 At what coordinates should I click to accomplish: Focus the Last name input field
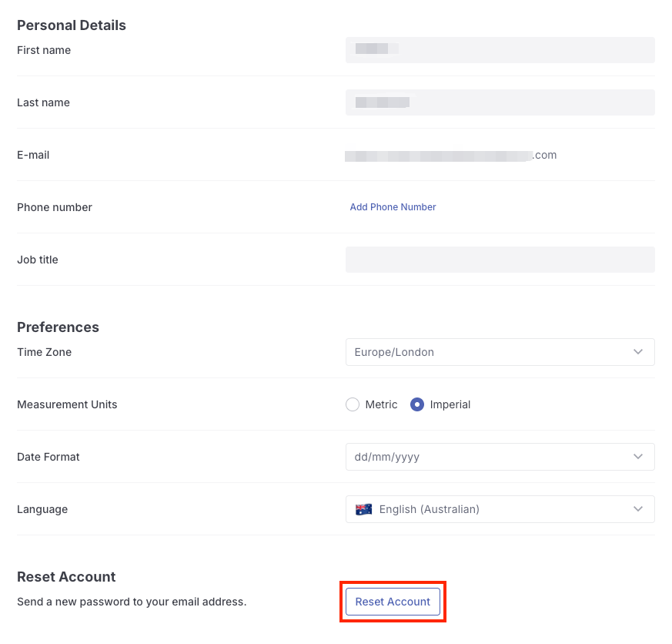[500, 102]
